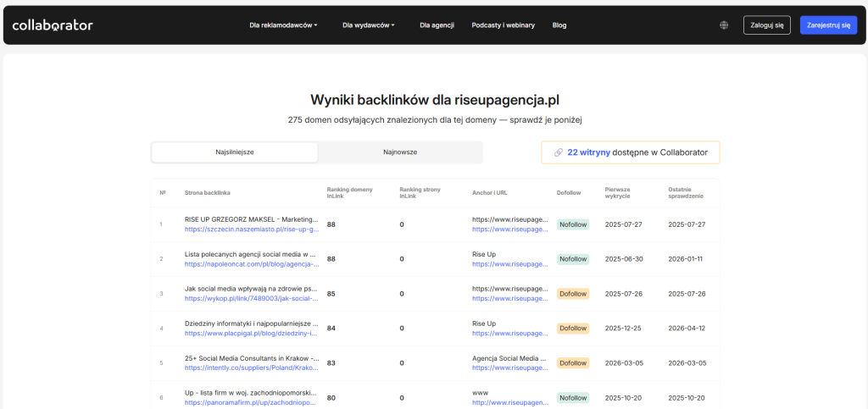The height and width of the screenshot is (409, 868).
Task: Open intently.co suppliers backlink URL
Action: tap(252, 368)
